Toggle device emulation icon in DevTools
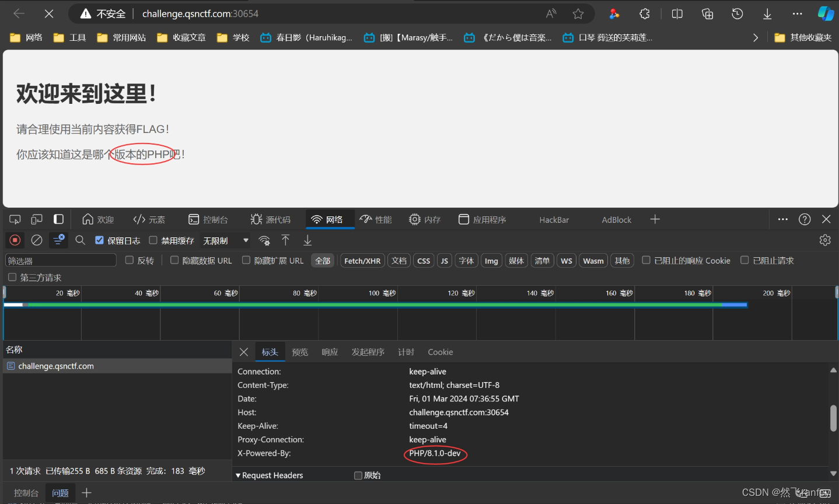Image resolution: width=839 pixels, height=504 pixels. point(37,219)
